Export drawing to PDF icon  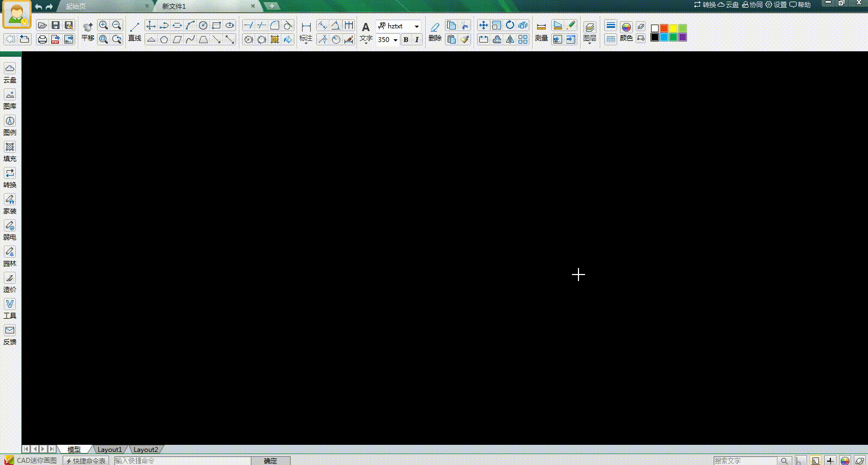[x=56, y=39]
